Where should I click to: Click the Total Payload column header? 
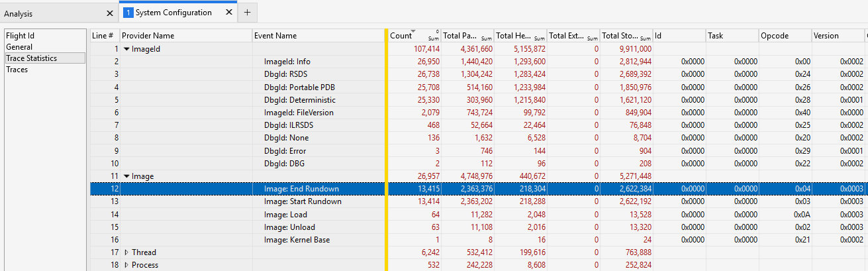click(x=467, y=36)
